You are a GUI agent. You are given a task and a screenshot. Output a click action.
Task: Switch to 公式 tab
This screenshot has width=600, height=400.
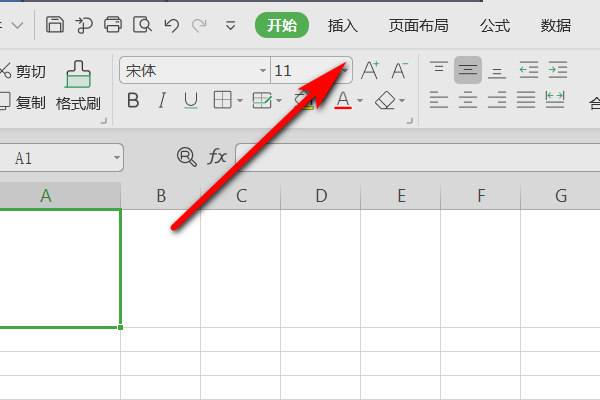495,26
